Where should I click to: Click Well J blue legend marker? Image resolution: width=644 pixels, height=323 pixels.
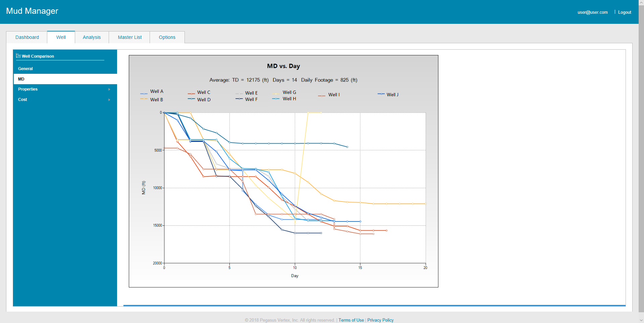coord(381,94)
